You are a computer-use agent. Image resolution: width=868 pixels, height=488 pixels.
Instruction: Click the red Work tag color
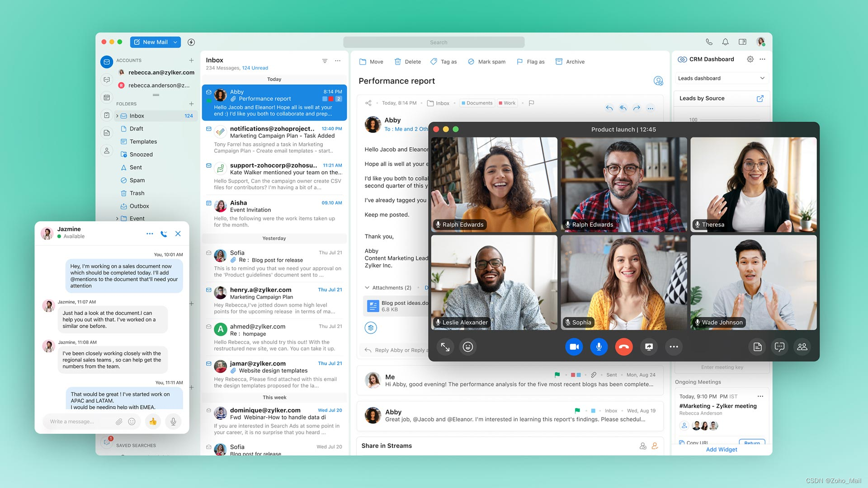point(500,103)
